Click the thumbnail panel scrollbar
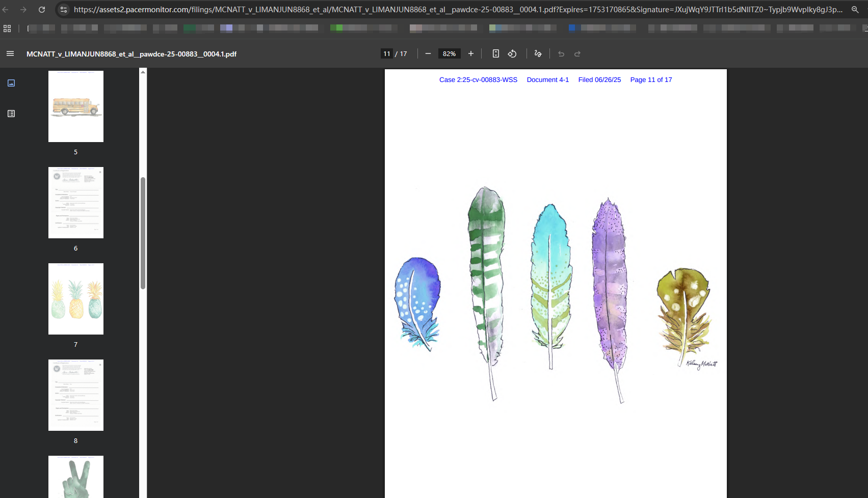 click(x=143, y=233)
